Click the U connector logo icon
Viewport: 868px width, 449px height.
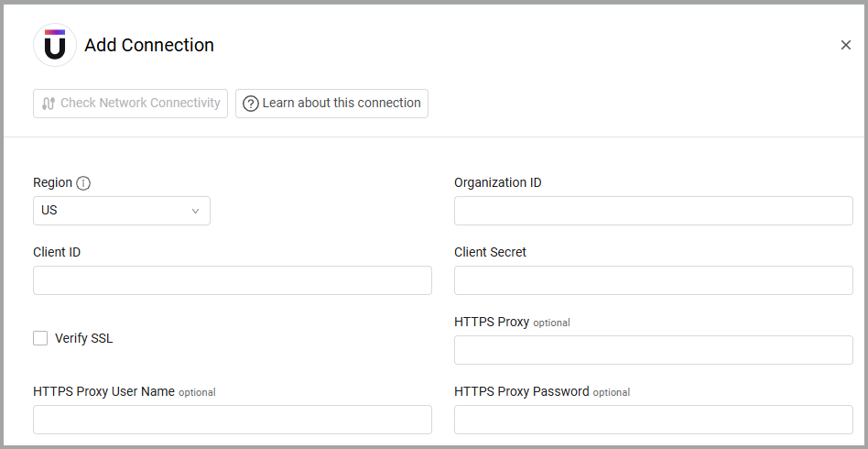pyautogui.click(x=55, y=45)
